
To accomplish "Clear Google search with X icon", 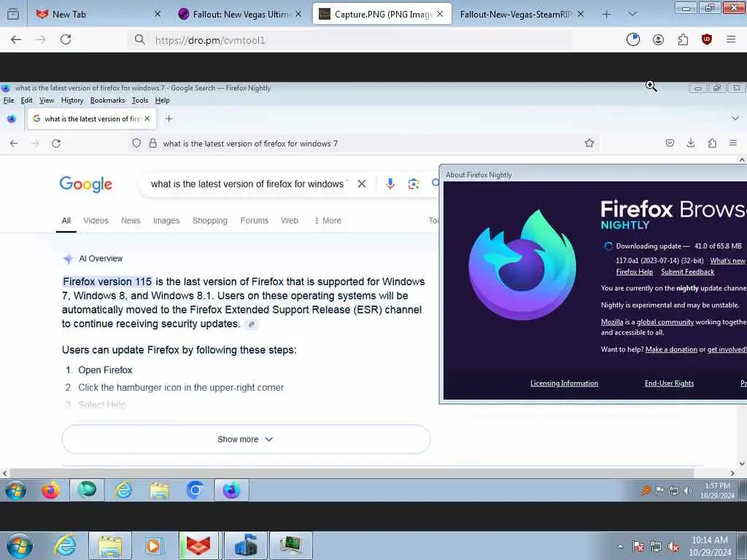I will point(362,184).
